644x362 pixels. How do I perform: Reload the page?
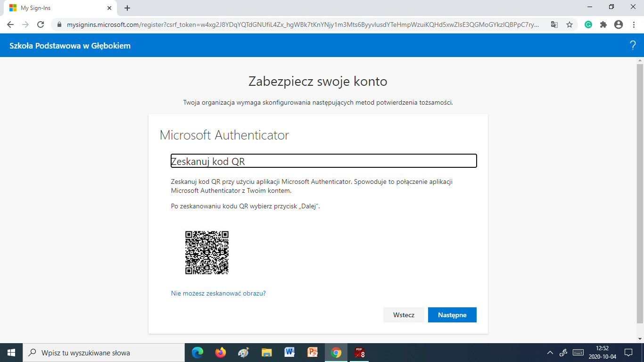click(x=41, y=25)
